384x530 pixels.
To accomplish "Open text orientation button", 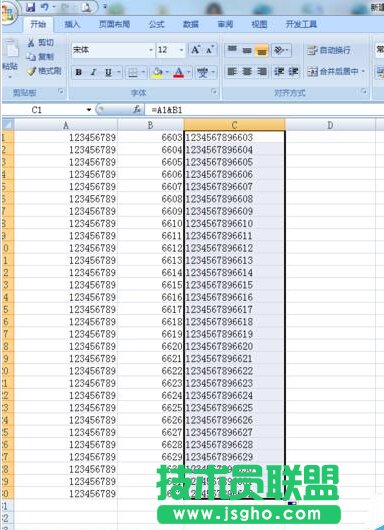I will tap(281, 50).
